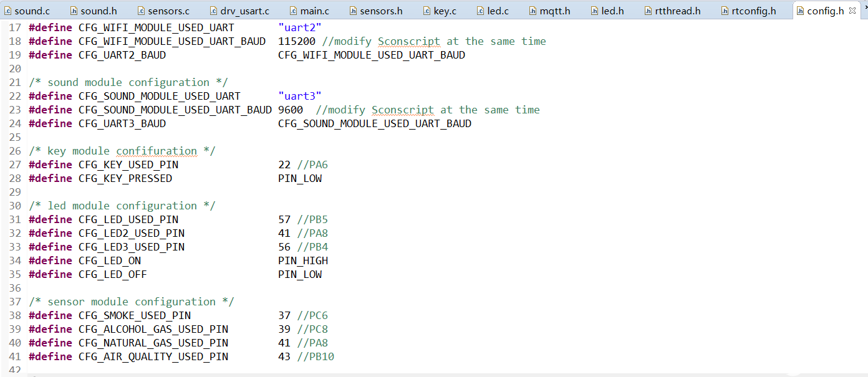Screen dimensions: 868x377
Task: Click CFG_ALCOHOL_GAS_USED_PIN macro name
Action: click(x=153, y=329)
